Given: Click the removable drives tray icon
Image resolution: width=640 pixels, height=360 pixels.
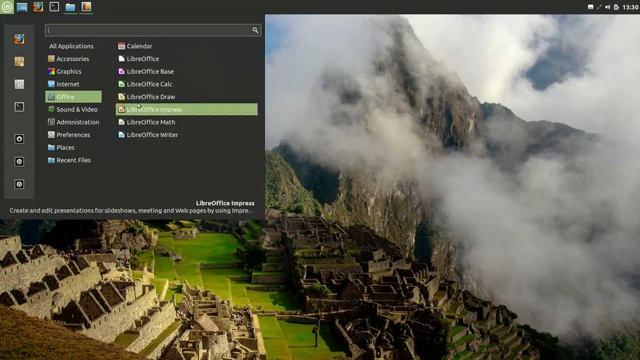Looking at the screenshot, I should 591,7.
